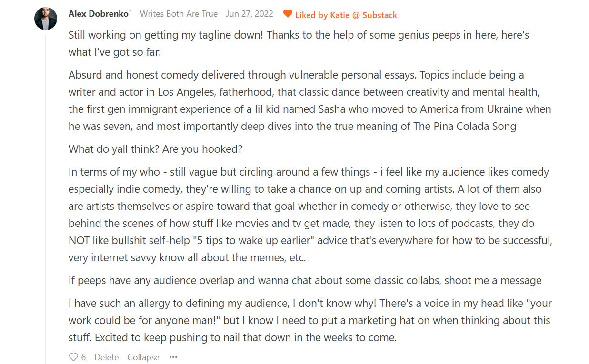Click the 'Still working on getting my tagline' paragraph
The width and height of the screenshot is (589, 364).
(299, 43)
